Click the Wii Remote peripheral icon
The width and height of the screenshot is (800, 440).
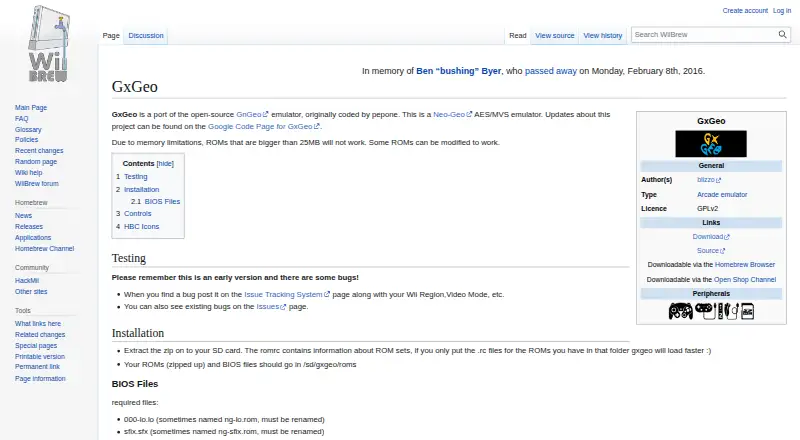coord(720,311)
